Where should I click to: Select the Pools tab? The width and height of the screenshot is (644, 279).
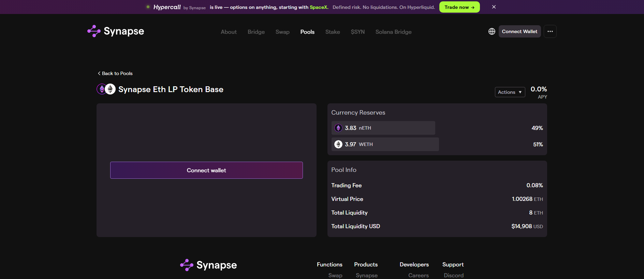tap(307, 32)
